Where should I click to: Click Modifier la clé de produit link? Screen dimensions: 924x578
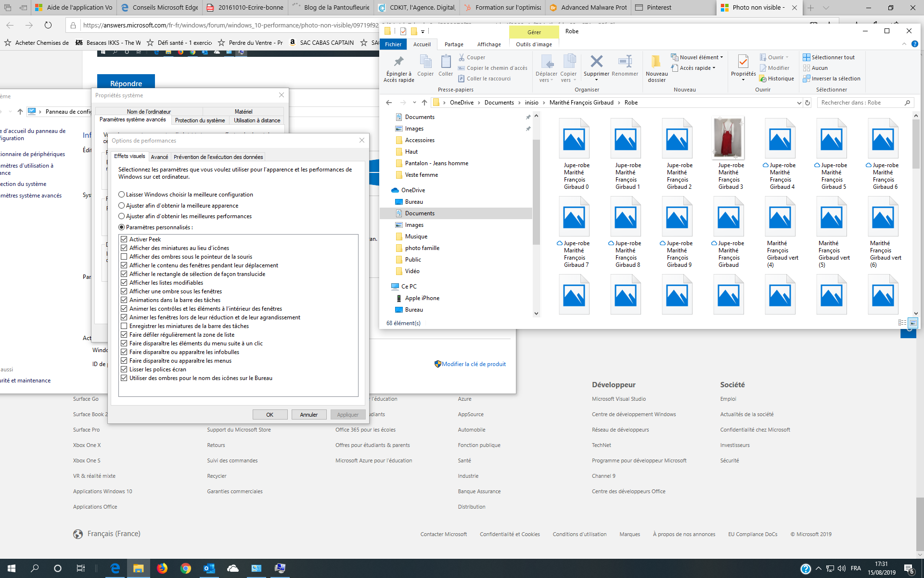pyautogui.click(x=474, y=364)
